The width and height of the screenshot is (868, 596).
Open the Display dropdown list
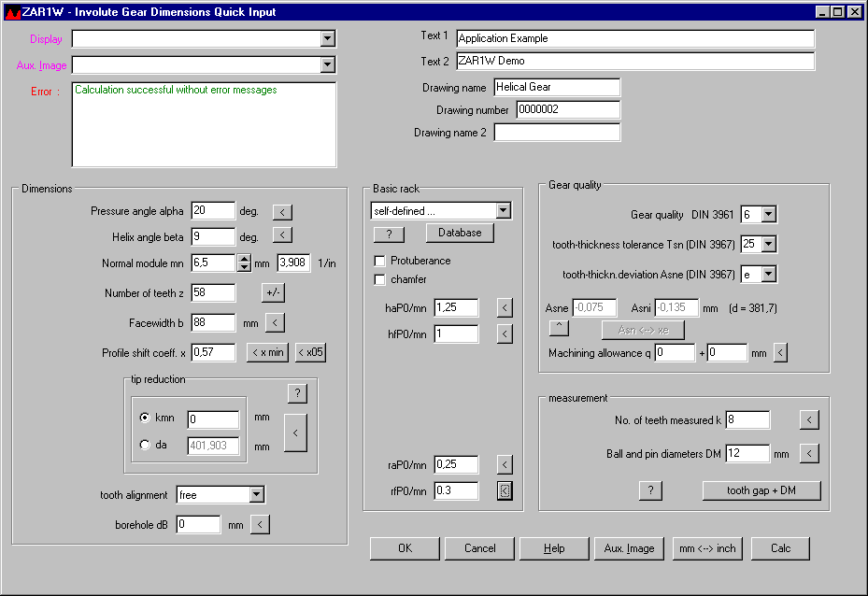click(x=327, y=38)
